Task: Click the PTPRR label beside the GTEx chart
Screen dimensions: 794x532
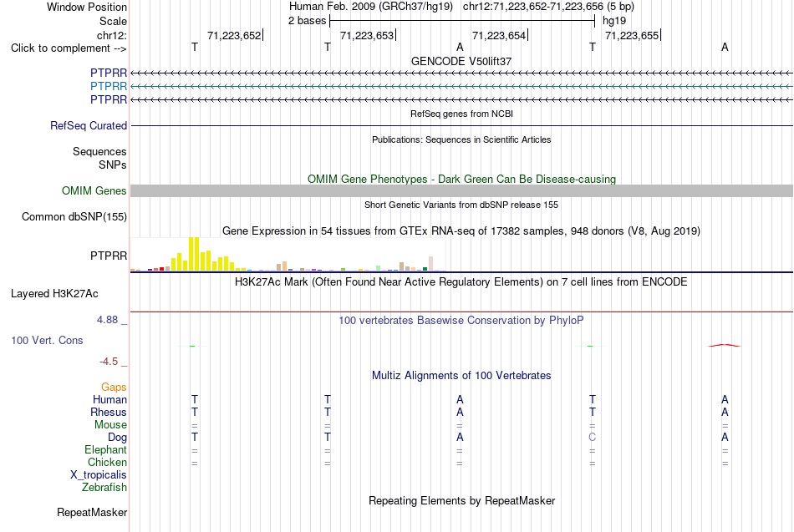Action: (109, 256)
